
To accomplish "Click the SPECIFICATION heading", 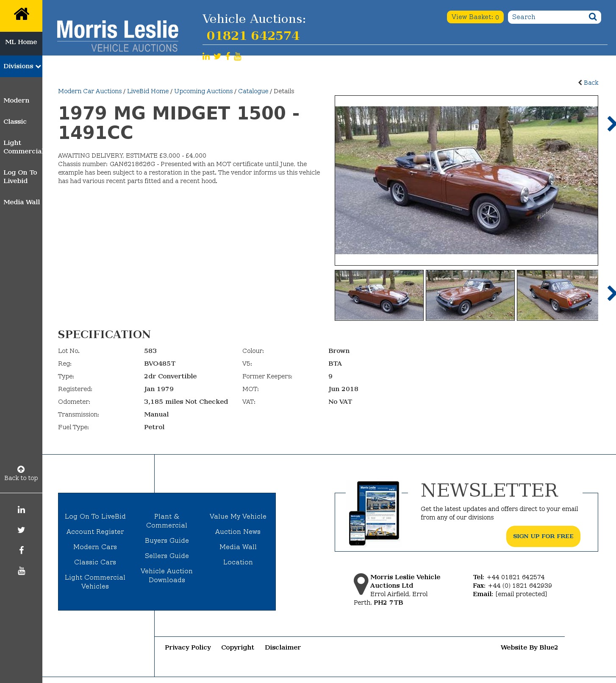I will point(104,334).
